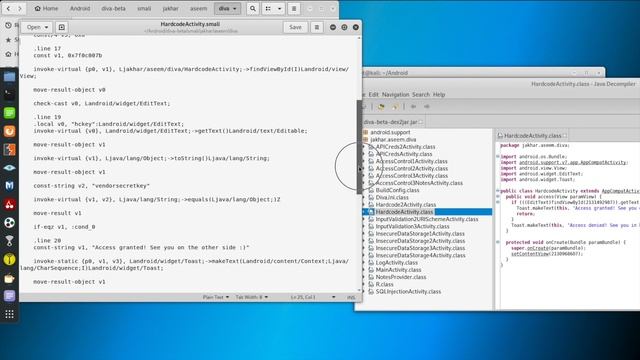Close the HardcodeActivity.class editor tab
This screenshot has height=360, width=640.
tap(565, 136)
